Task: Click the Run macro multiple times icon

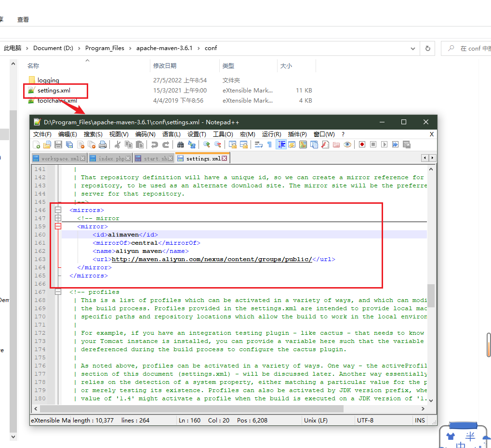Action: (396, 145)
